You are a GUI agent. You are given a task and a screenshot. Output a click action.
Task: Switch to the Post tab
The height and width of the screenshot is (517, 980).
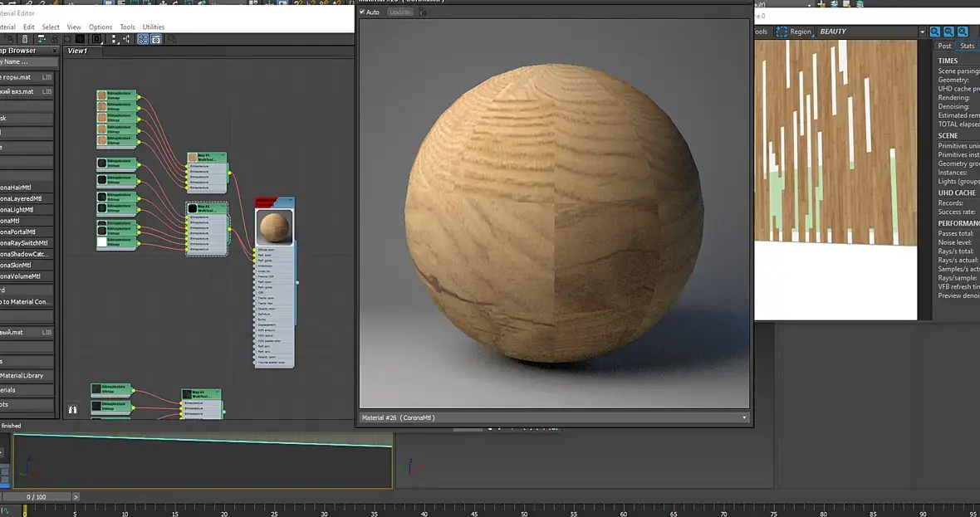click(x=944, y=46)
